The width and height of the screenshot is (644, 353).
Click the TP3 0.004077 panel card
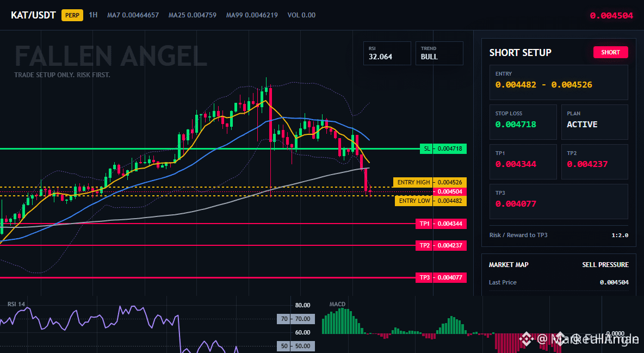[559, 201]
